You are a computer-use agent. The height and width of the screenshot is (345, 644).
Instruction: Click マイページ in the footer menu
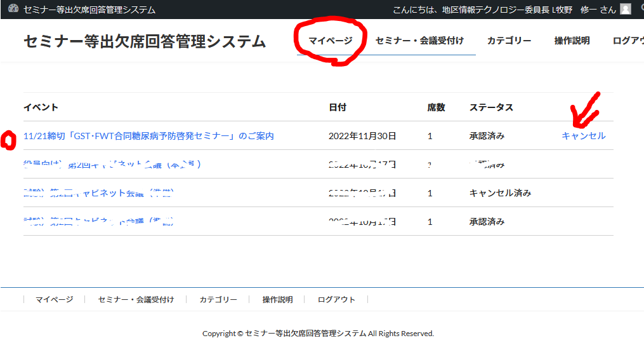pos(54,300)
